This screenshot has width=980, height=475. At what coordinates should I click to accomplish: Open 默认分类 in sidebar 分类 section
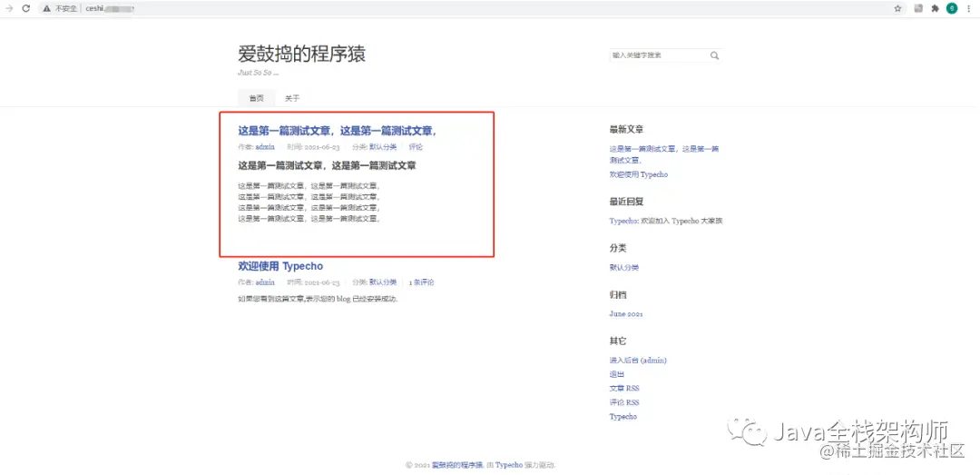tap(623, 267)
